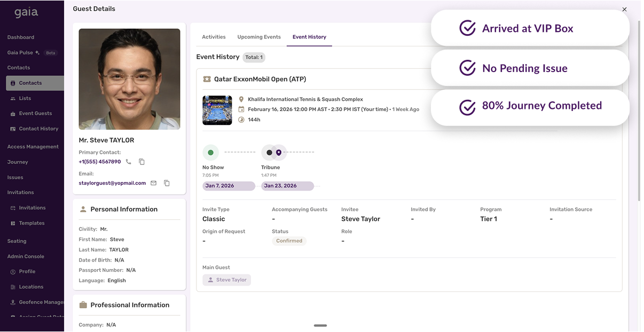Expand the Seating section
This screenshot has height=332, width=644.
[17, 241]
